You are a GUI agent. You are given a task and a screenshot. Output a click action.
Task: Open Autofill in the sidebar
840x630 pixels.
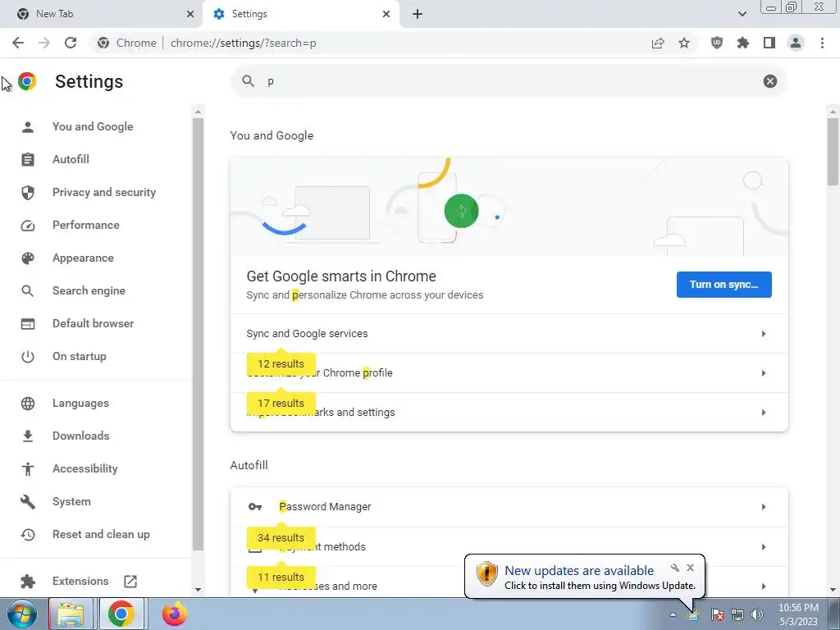(71, 159)
